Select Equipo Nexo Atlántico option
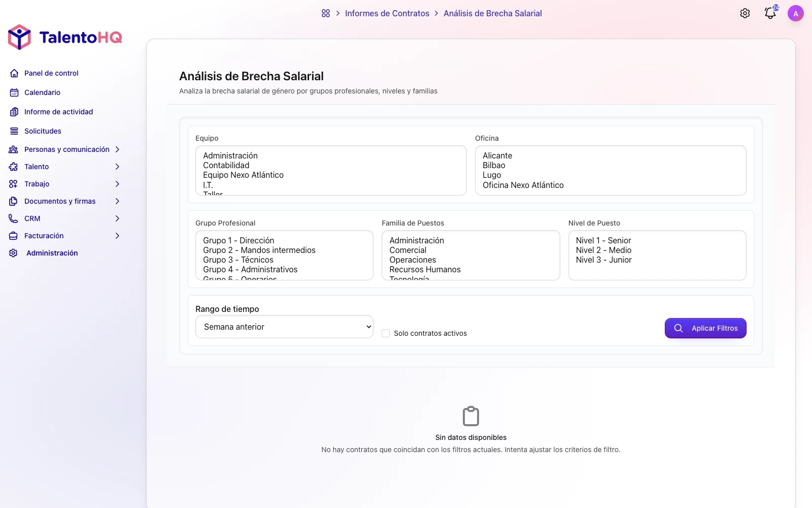The height and width of the screenshot is (508, 812). pos(331,175)
